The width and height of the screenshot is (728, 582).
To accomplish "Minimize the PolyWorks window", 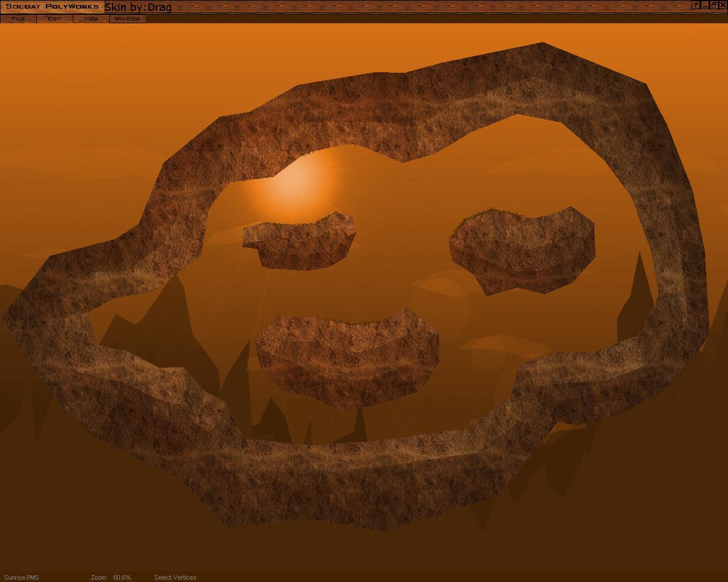I will tap(705, 5).
